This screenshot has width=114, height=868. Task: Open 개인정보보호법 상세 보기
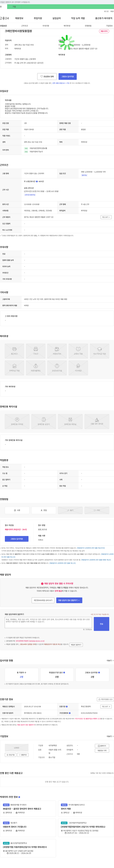pyautogui.click(x=43, y=600)
